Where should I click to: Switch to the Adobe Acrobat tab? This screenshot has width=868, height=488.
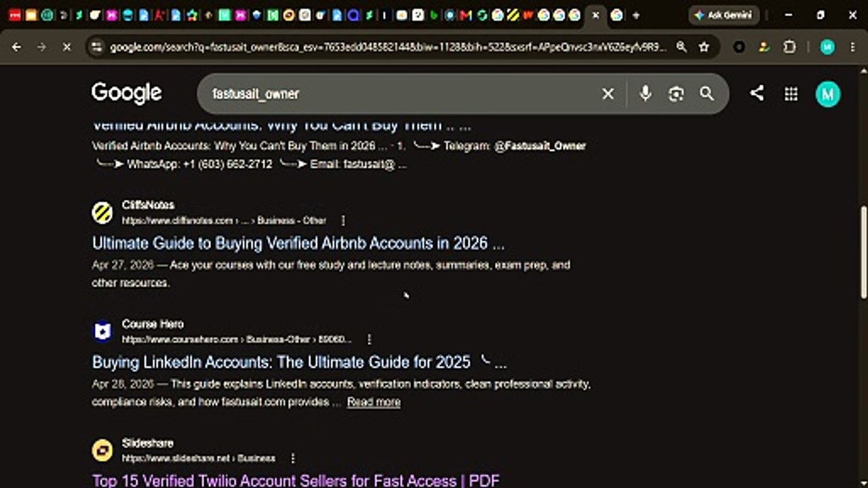pos(160,15)
